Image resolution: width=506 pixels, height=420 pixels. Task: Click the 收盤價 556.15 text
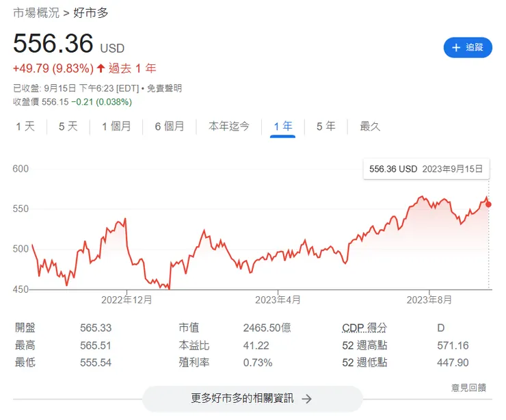(40, 102)
